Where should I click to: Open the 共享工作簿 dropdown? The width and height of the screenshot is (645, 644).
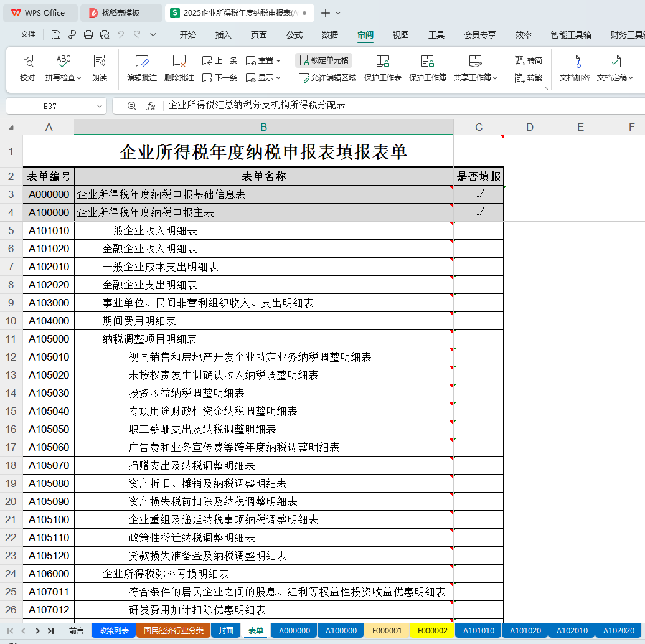pos(495,78)
